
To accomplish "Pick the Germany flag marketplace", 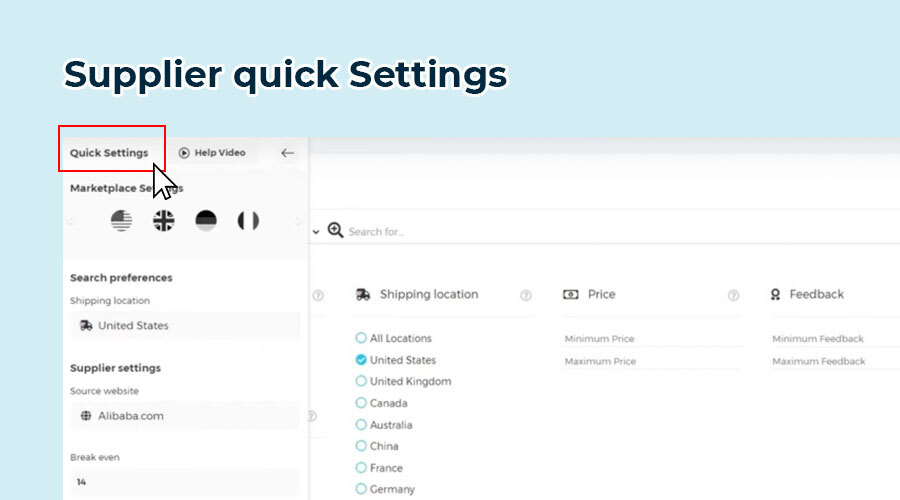I will [206, 221].
